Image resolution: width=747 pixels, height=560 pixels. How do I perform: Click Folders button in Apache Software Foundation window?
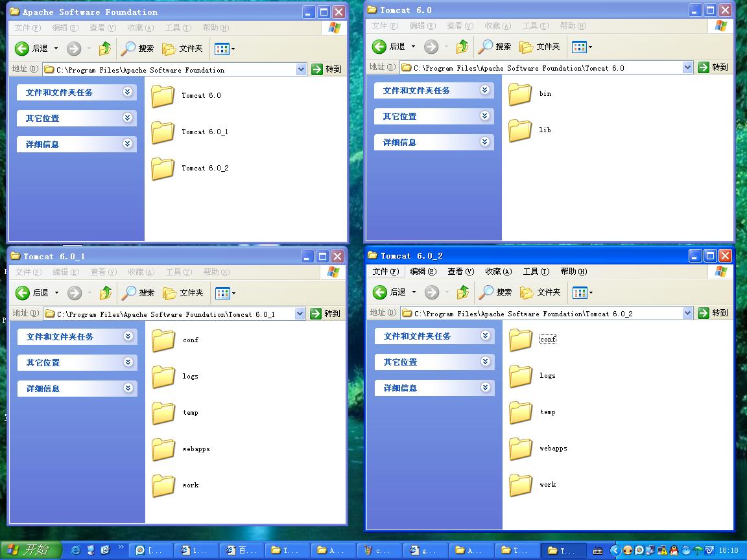point(182,48)
